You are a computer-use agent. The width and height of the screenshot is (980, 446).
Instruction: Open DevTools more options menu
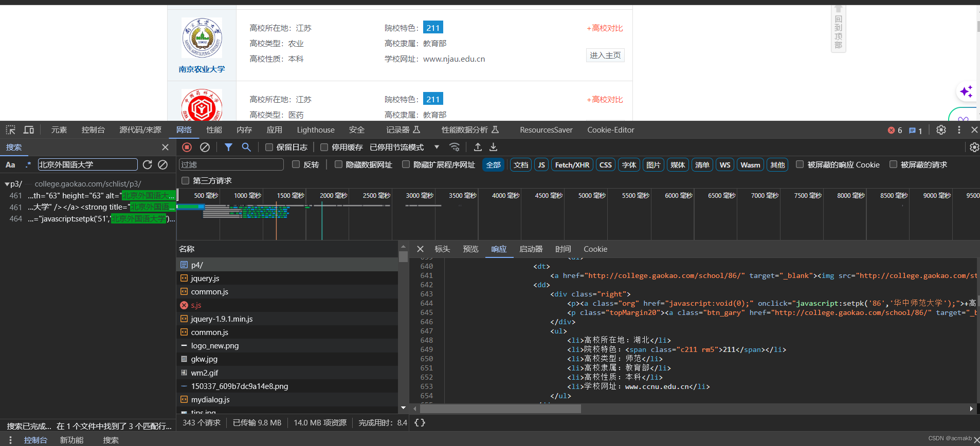pos(959,130)
